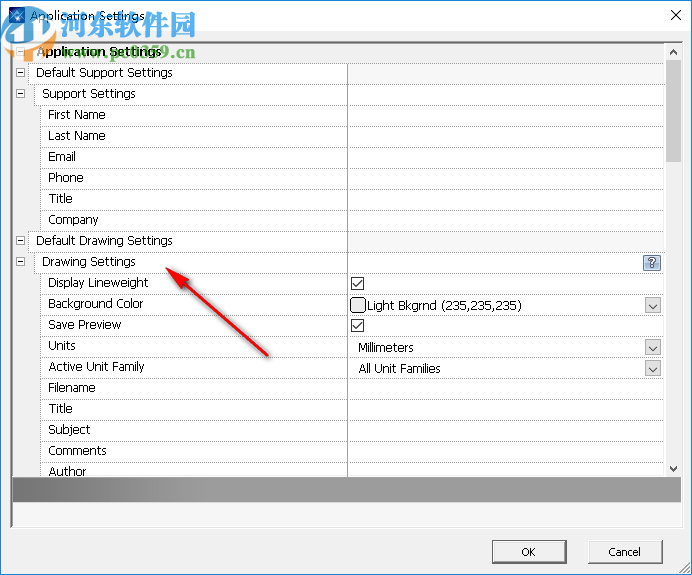Click the vertical scrollbar thumb
The height and width of the screenshot is (575, 692).
pyautogui.click(x=673, y=111)
